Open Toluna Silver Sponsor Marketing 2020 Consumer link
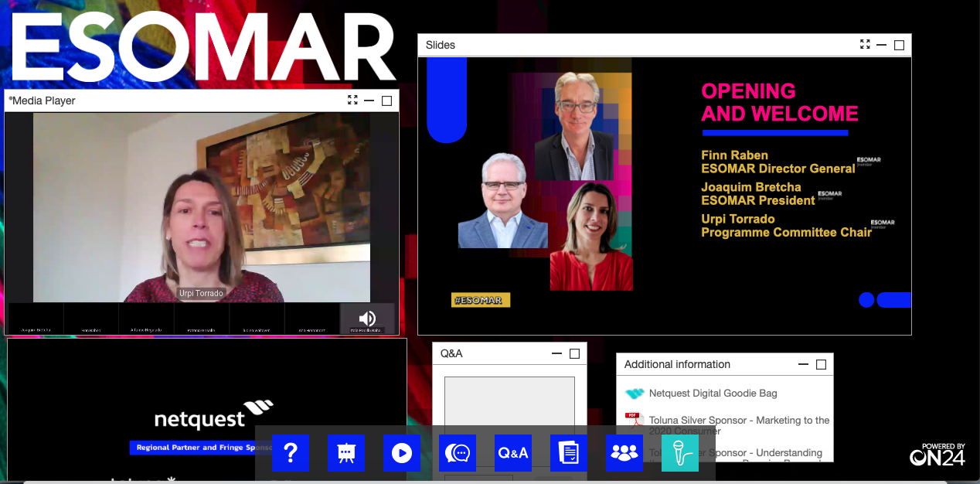The width and height of the screenshot is (980, 484). coord(740,425)
